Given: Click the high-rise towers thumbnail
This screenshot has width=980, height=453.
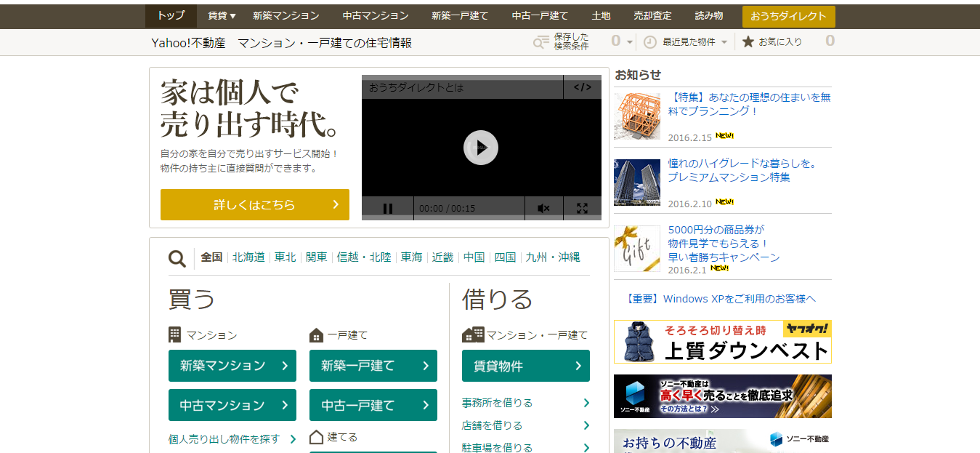Looking at the screenshot, I should [x=637, y=182].
